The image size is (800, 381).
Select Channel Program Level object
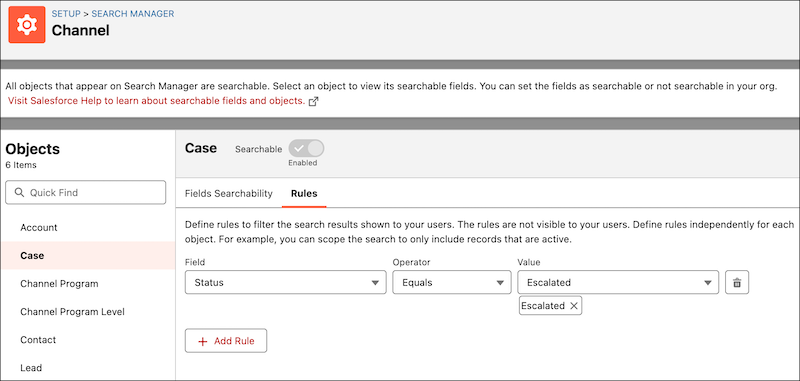click(88, 312)
